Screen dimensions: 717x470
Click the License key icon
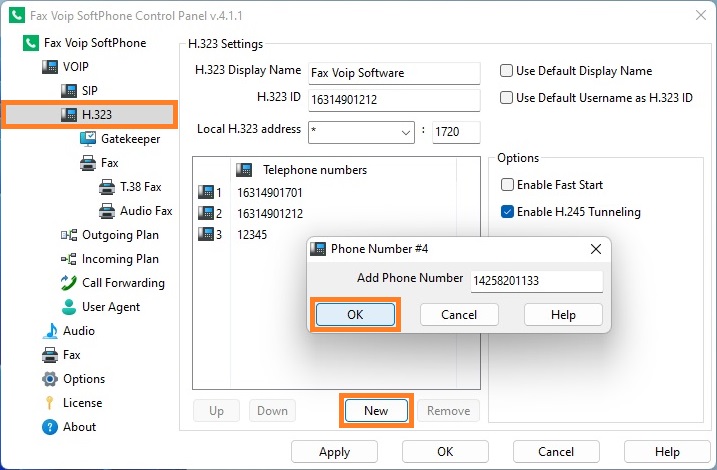click(x=49, y=403)
